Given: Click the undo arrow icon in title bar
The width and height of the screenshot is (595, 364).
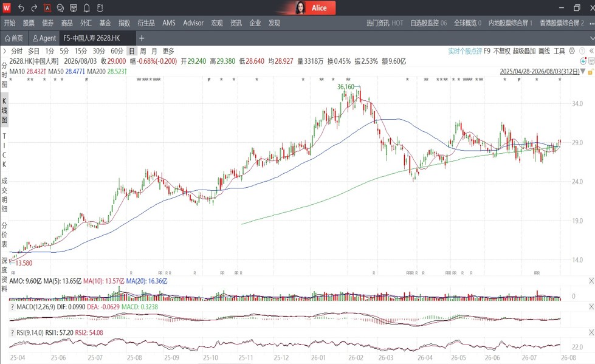Looking at the screenshot, I should point(21,8).
